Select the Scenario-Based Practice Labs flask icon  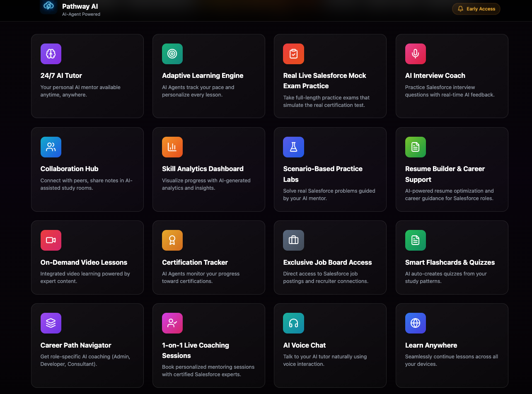pyautogui.click(x=293, y=147)
